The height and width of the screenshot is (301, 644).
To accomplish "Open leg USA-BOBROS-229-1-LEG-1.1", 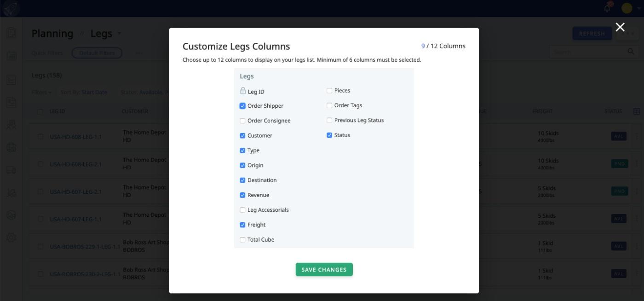I will (85, 247).
